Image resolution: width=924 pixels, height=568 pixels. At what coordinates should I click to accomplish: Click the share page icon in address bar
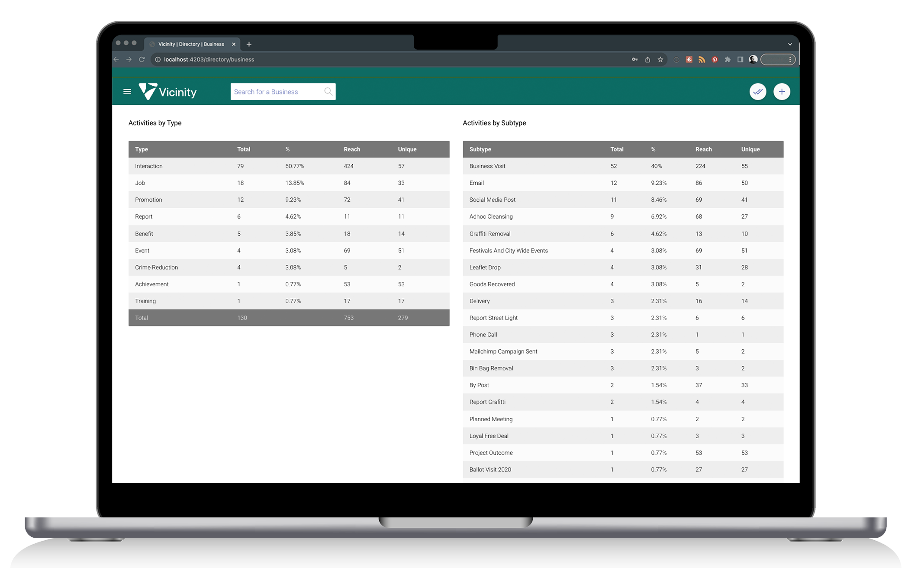coord(647,60)
